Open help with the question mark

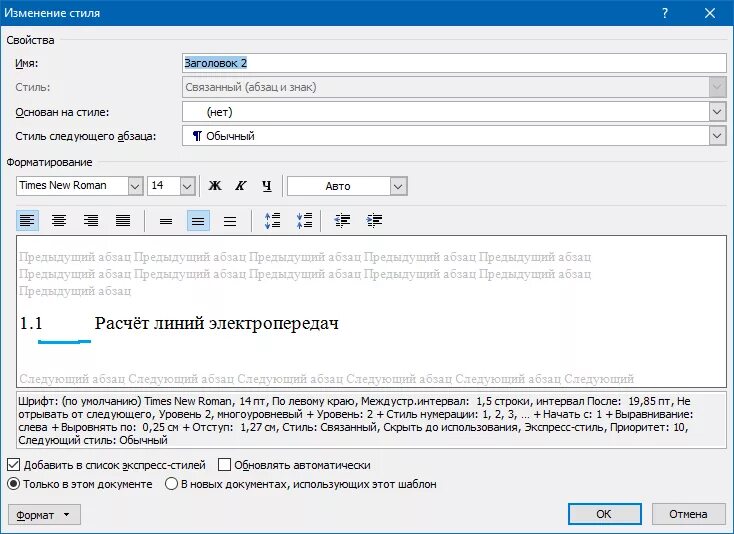click(x=665, y=13)
